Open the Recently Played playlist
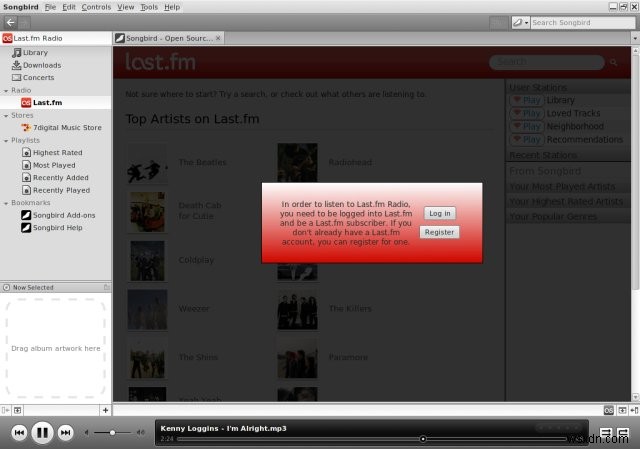640x449 pixels. tap(56, 190)
